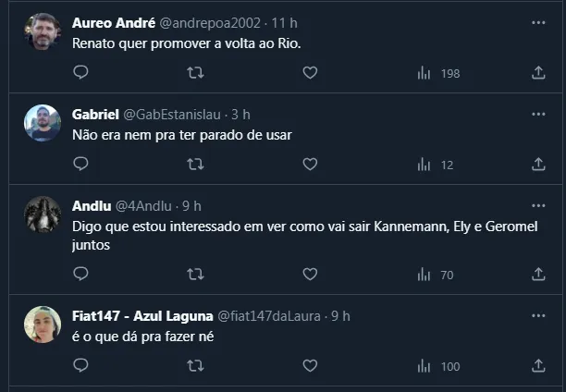Share Andlu's tweet
This screenshot has width=566, height=392.
(x=538, y=275)
